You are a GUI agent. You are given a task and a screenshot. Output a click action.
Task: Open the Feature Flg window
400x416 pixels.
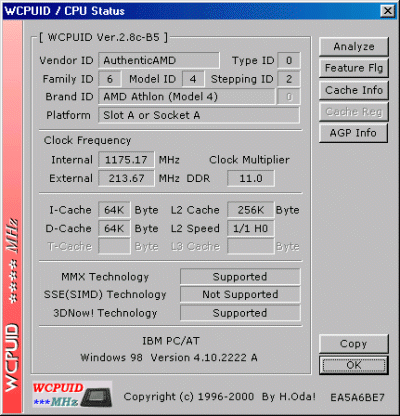coord(354,68)
